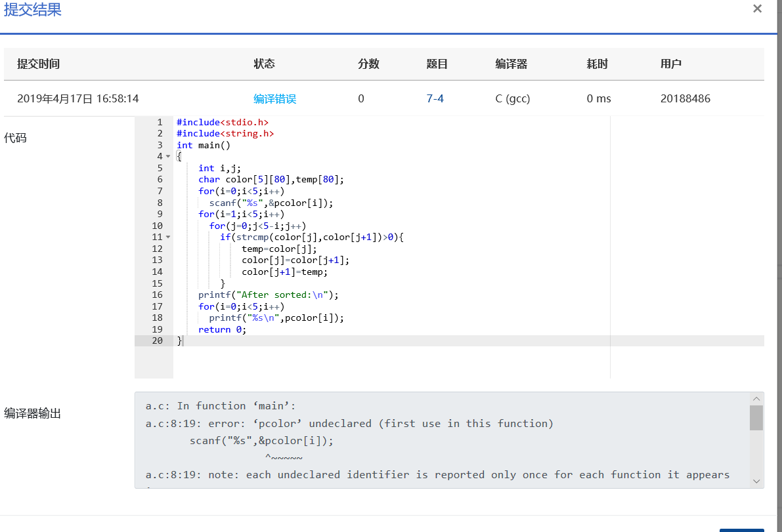Close the 提交结果 dialog with X
The image size is (782, 532).
tap(757, 9)
